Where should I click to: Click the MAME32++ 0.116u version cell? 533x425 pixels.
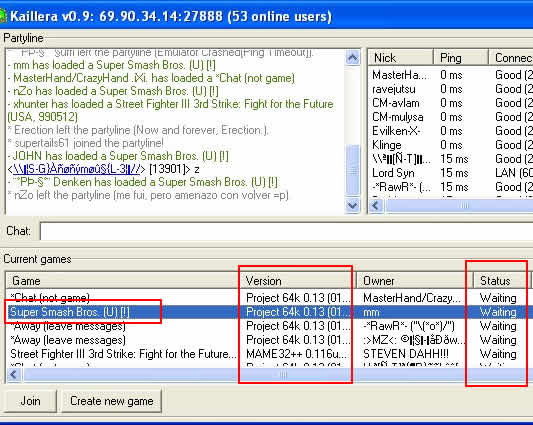point(297,354)
